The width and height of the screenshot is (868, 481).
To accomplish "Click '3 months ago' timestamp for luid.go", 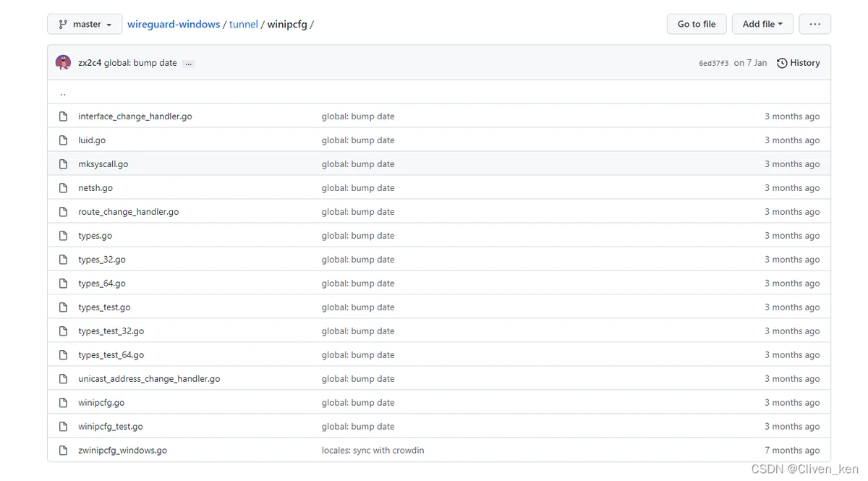I will click(x=792, y=140).
